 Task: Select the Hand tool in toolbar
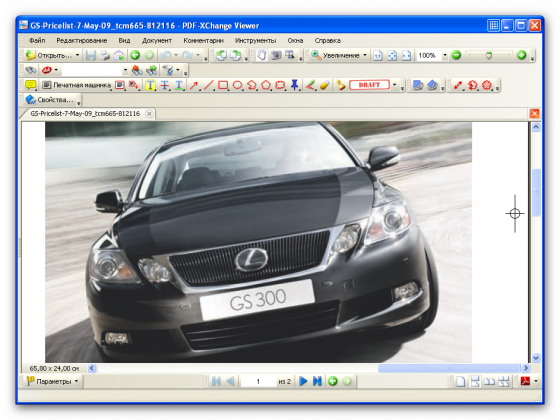click(x=261, y=55)
